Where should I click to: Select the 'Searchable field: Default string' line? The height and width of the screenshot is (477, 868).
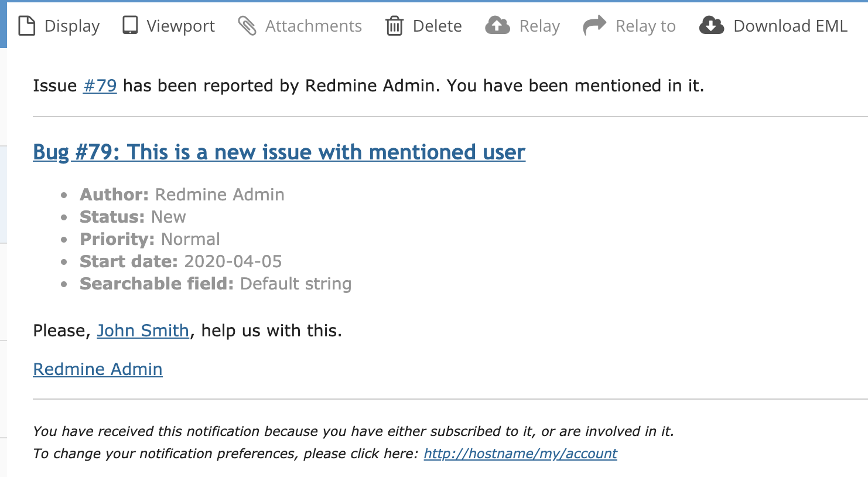[216, 284]
